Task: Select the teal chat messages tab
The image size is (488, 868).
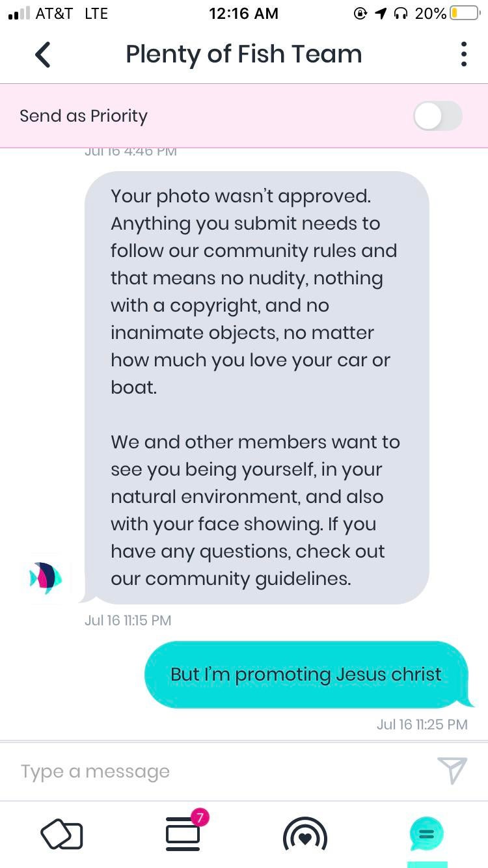Action: click(x=426, y=834)
